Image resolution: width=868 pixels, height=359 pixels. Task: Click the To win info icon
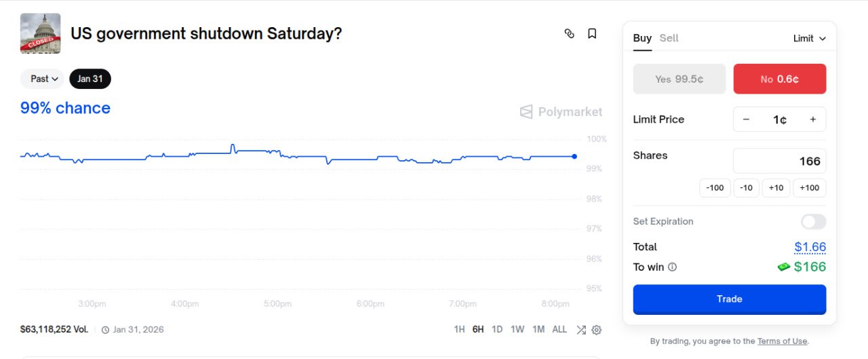click(x=672, y=267)
